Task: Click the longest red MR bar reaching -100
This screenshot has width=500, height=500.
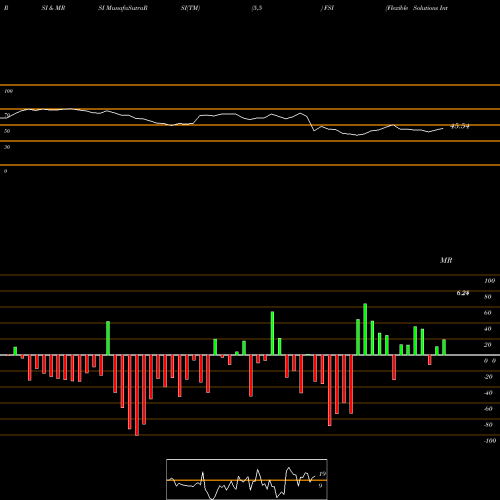Action: click(x=137, y=395)
